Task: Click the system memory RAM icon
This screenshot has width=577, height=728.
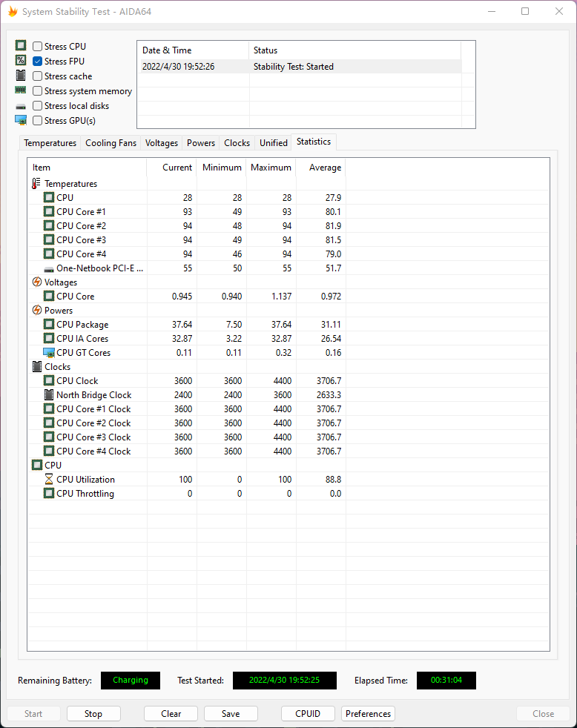Action: click(x=21, y=90)
